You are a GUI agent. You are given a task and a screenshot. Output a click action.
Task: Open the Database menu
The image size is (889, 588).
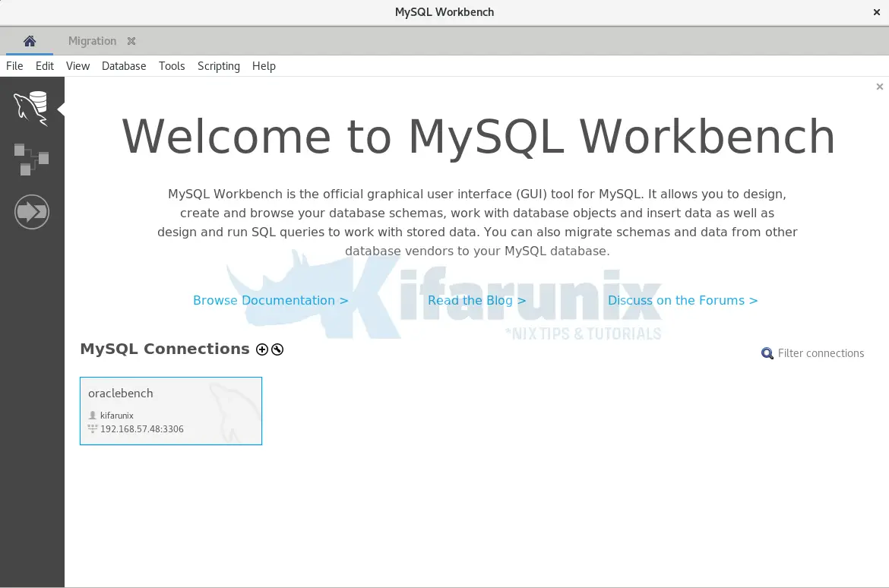[124, 66]
